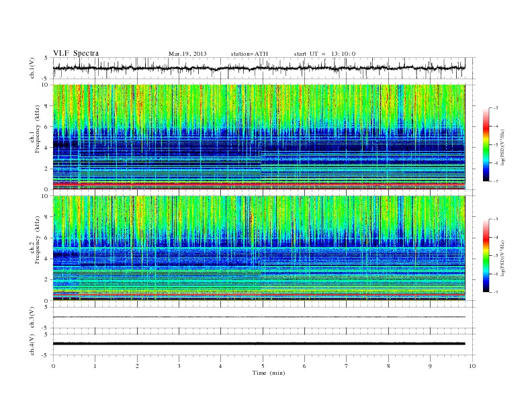Click the date 'Mar.19, 2013'
532x411 pixels.
(x=187, y=54)
